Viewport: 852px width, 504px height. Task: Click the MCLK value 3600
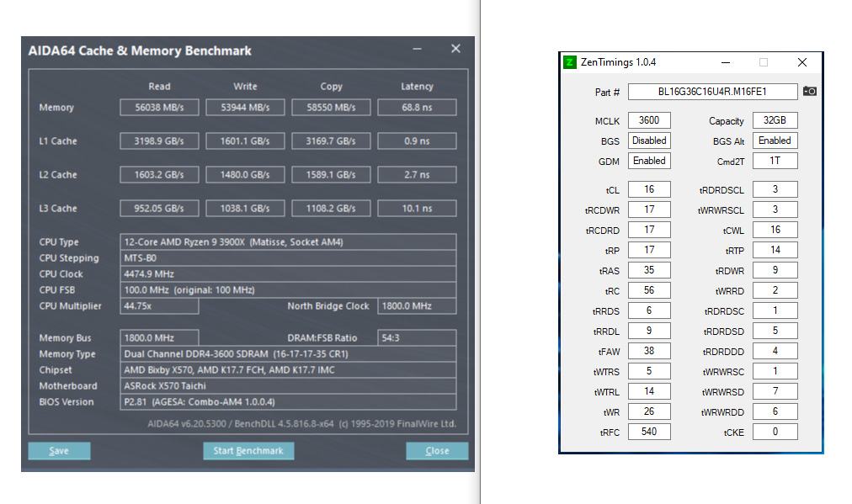(649, 120)
